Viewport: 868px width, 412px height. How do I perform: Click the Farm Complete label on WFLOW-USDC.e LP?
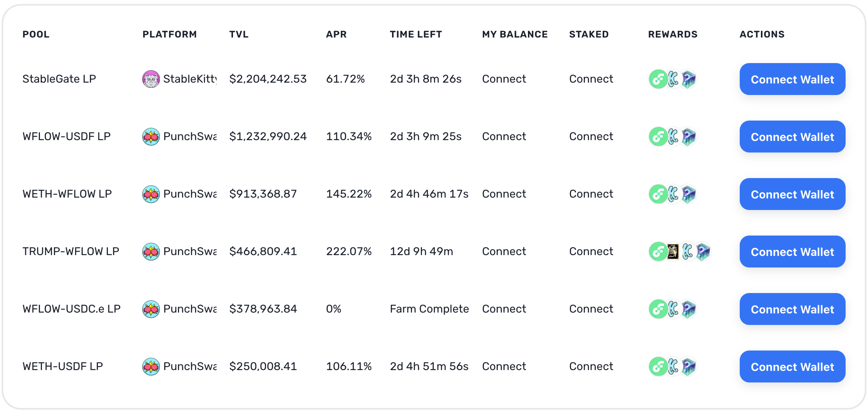point(429,309)
